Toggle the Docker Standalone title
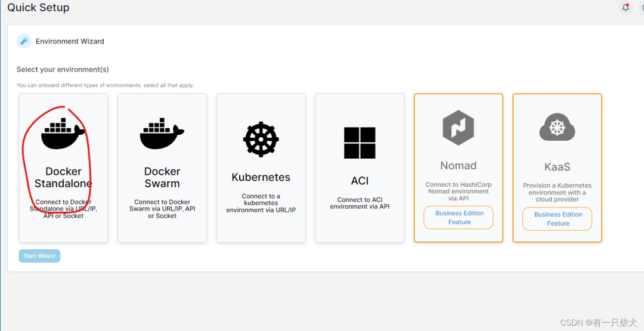 (63, 178)
